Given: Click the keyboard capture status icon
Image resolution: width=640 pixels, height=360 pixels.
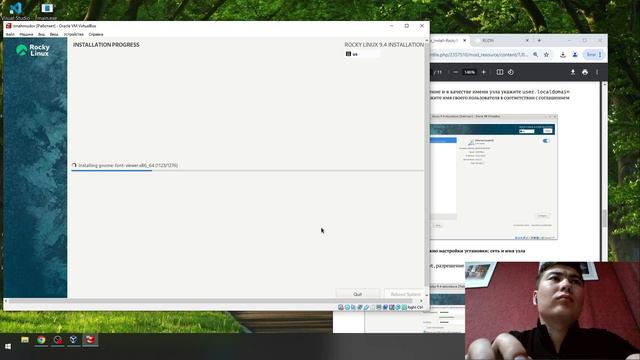Looking at the screenshot, I should 404,307.
